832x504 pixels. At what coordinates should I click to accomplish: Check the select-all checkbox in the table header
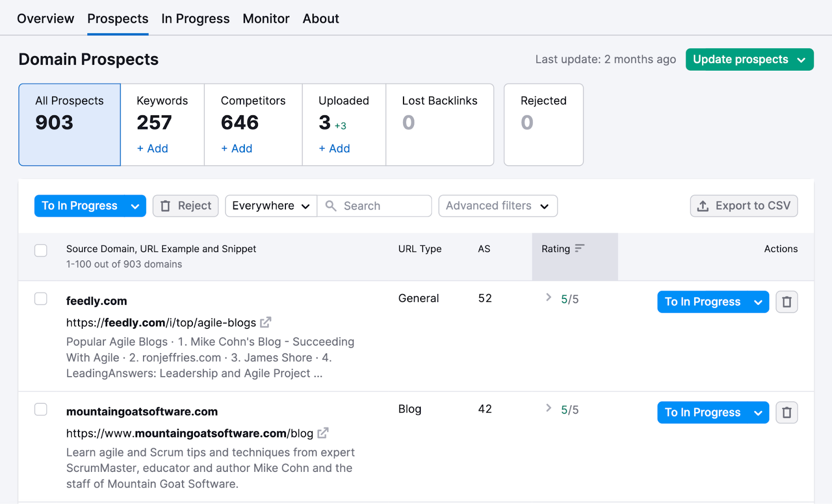pyautogui.click(x=41, y=250)
